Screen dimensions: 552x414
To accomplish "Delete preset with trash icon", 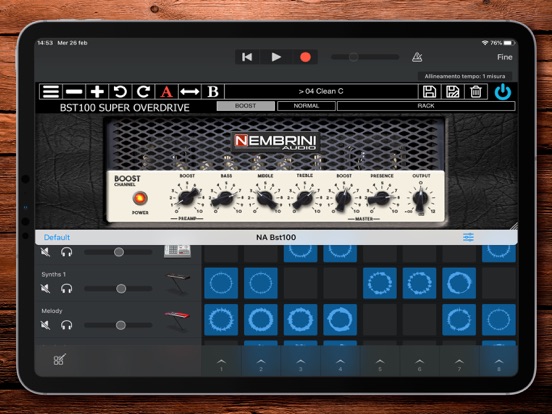I will pyautogui.click(x=476, y=92).
